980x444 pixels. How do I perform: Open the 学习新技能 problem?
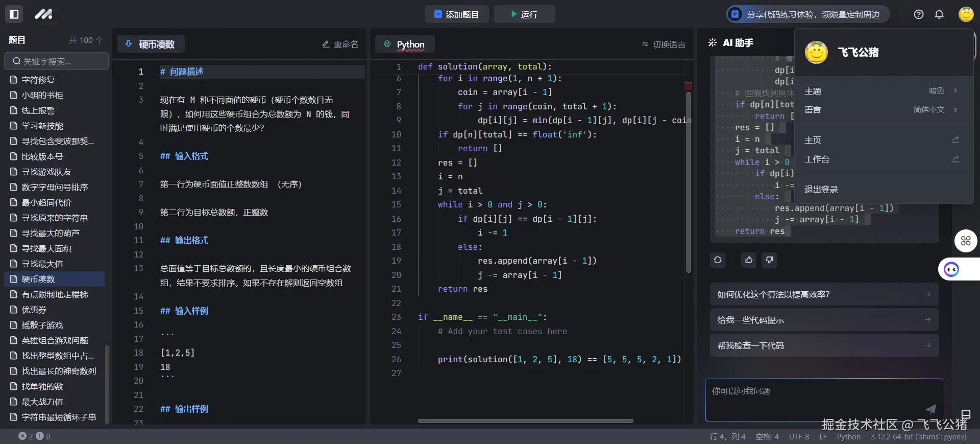tap(55, 126)
